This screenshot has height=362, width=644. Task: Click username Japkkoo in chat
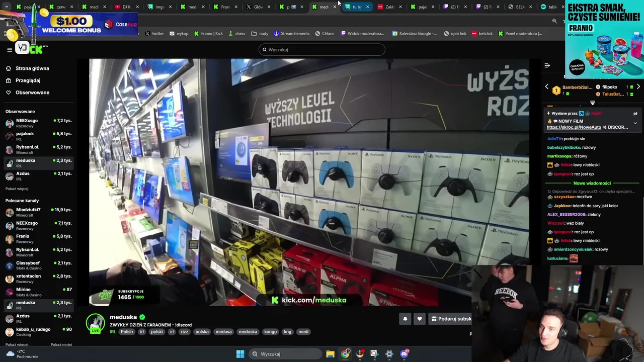[562, 206]
